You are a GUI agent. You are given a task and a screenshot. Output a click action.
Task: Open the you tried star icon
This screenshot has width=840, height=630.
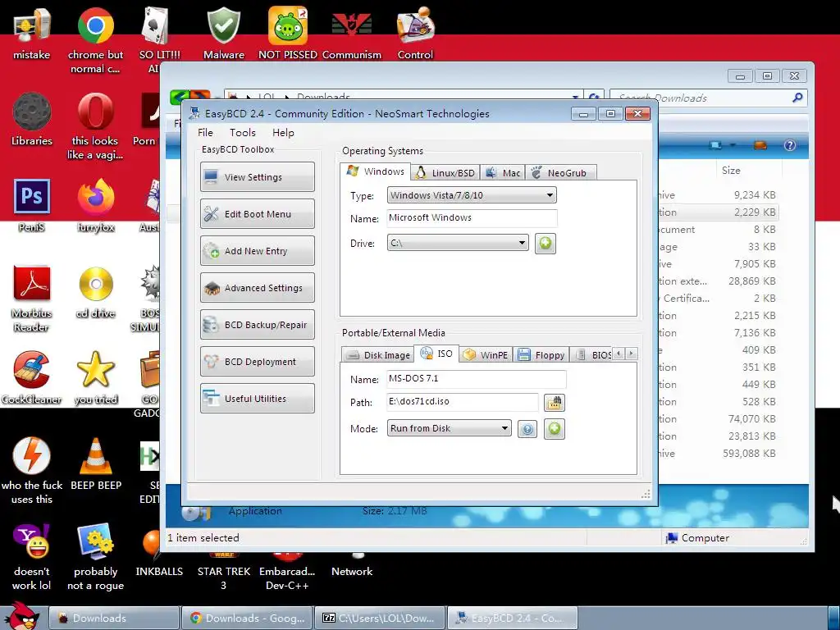(x=95, y=378)
